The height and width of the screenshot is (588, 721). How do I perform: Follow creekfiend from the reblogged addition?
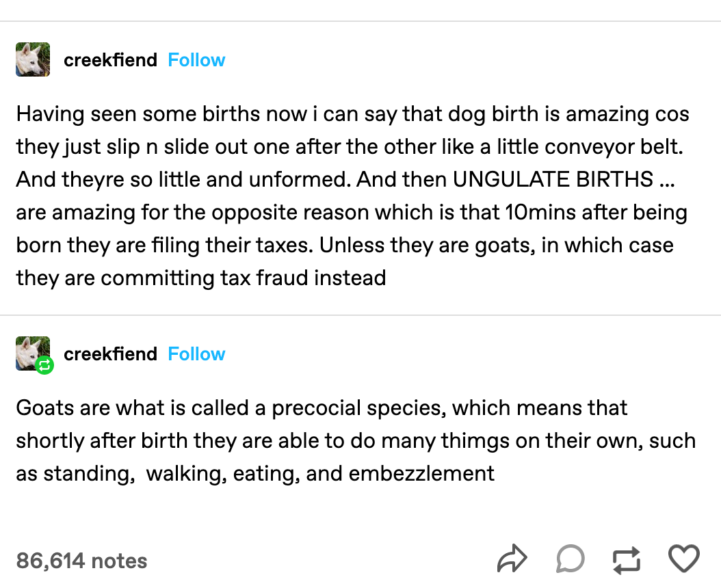[x=196, y=354]
